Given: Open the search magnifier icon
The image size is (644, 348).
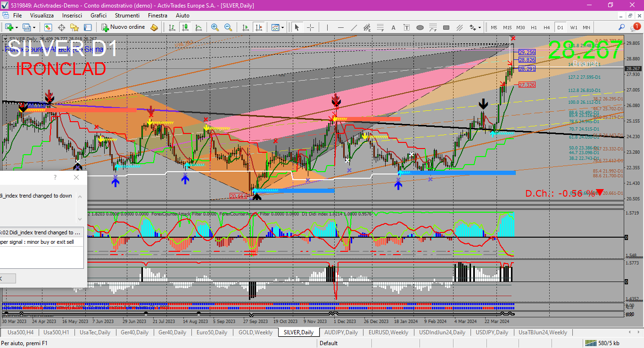Looking at the screenshot, I should pyautogui.click(x=622, y=27).
